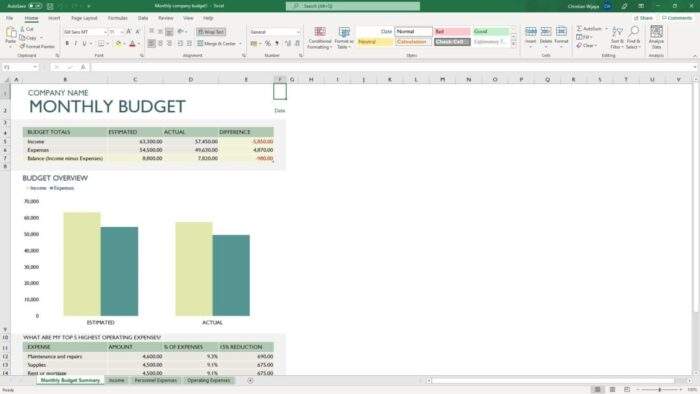Open Find & Select tool
The height and width of the screenshot is (394, 700).
(x=633, y=37)
